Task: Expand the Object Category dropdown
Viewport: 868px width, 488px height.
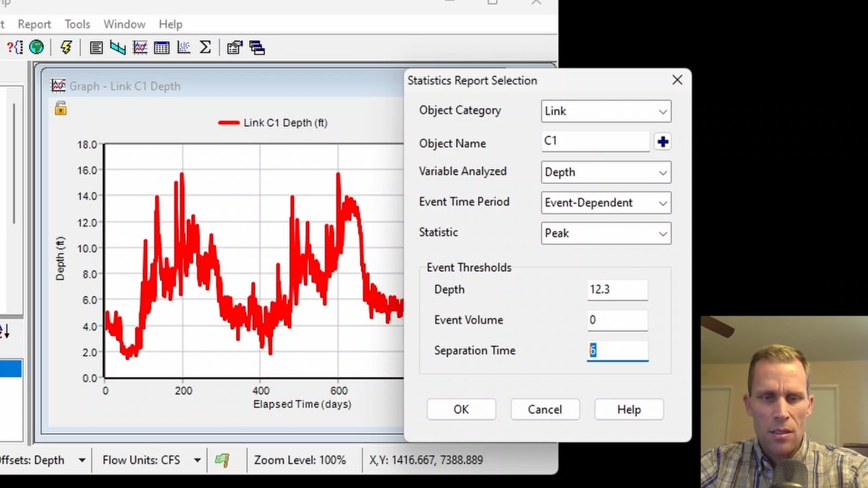Action: (x=606, y=111)
